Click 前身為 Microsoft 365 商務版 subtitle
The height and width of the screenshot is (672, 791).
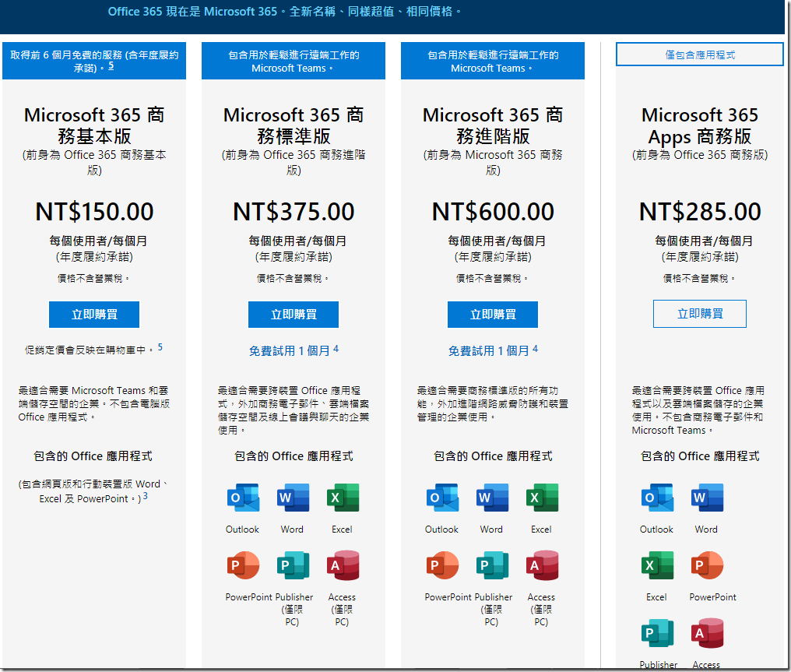click(x=493, y=163)
